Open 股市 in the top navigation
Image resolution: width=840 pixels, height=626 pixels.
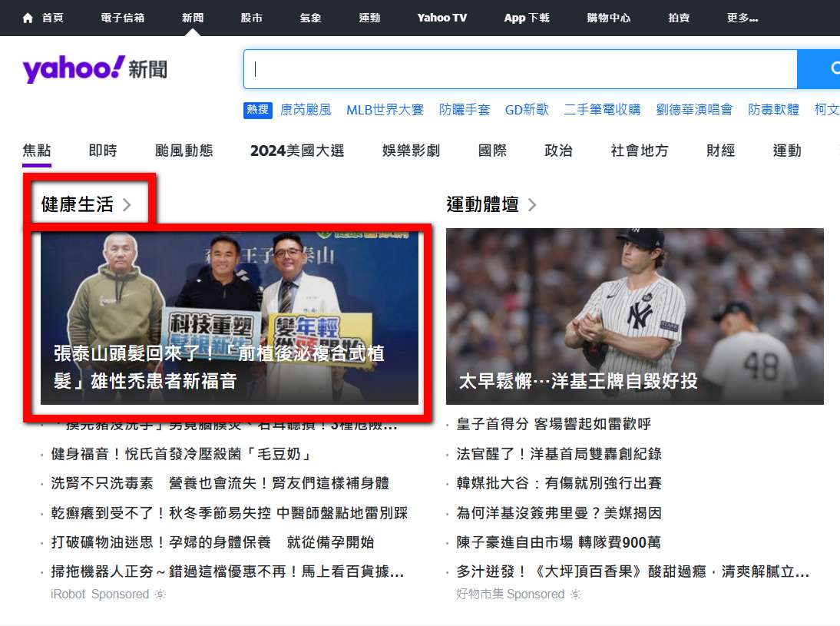pos(251,18)
